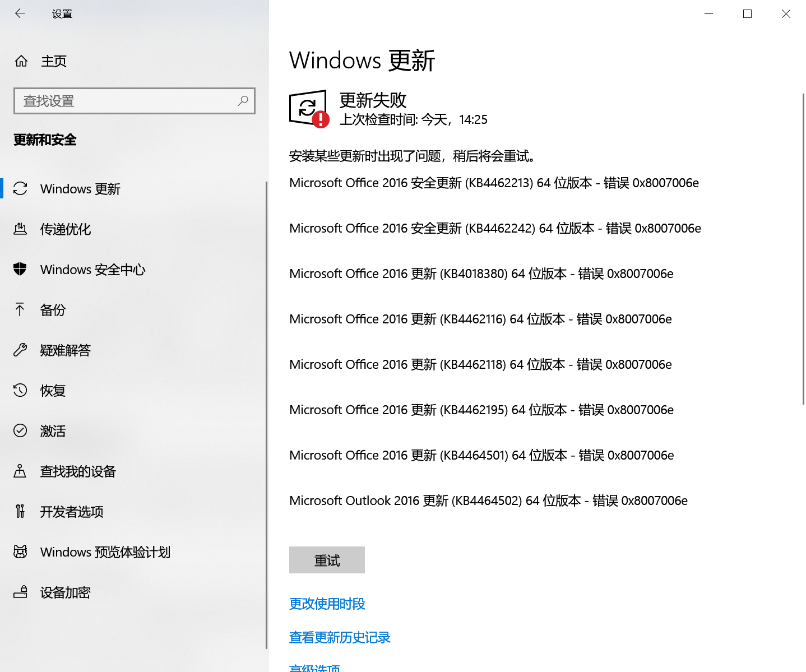Screen dimensions: 806x672
Task: Open the 恢复 section
Action: click(x=135, y=391)
